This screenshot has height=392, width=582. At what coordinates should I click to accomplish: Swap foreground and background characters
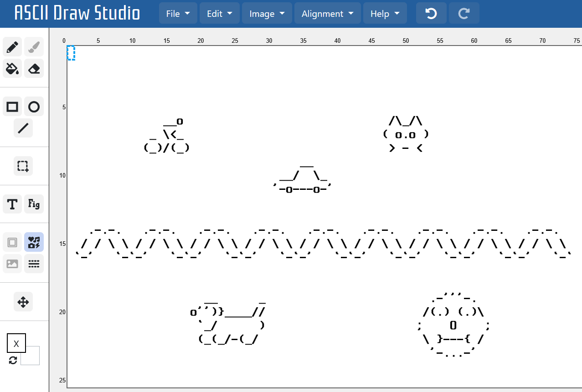pos(13,360)
